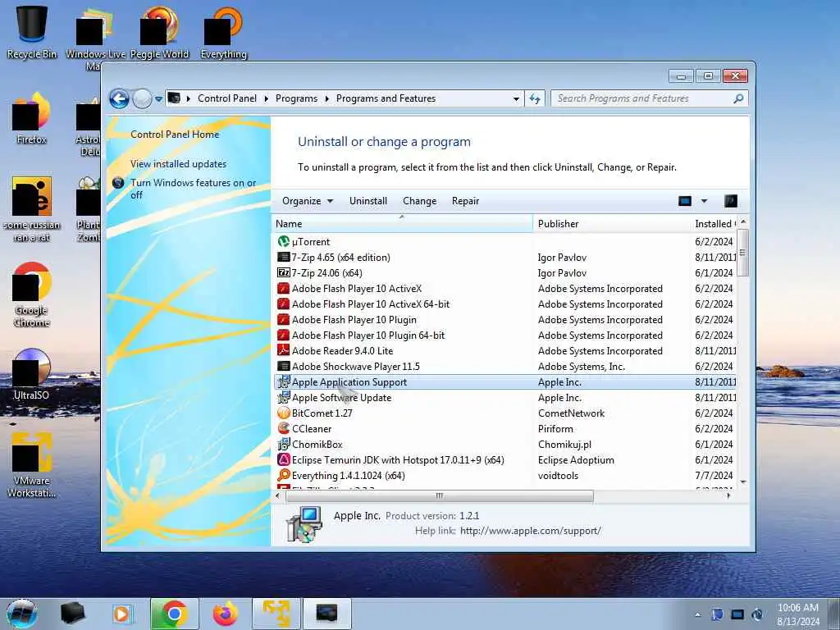Open VMware Workstation from the taskbar

click(x=276, y=614)
